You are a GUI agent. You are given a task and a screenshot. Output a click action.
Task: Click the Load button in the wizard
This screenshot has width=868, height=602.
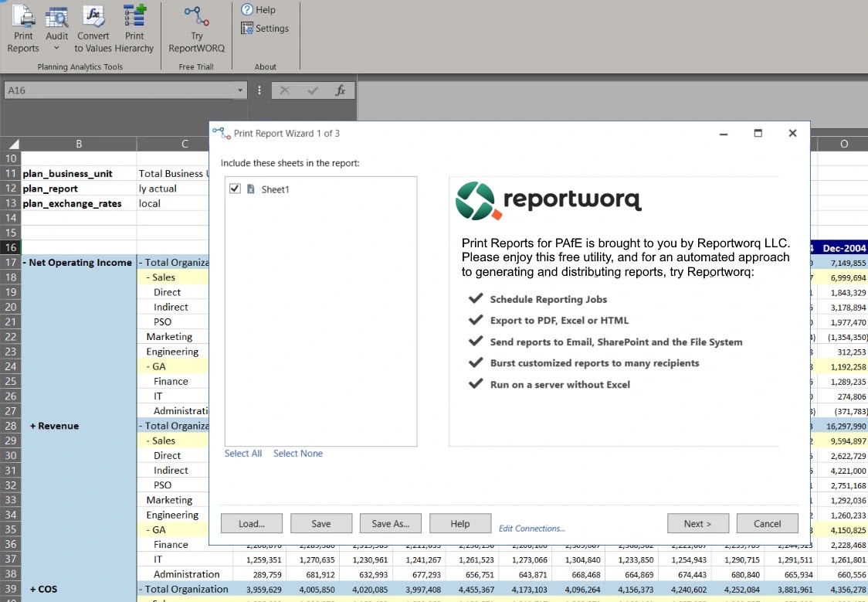coord(251,523)
